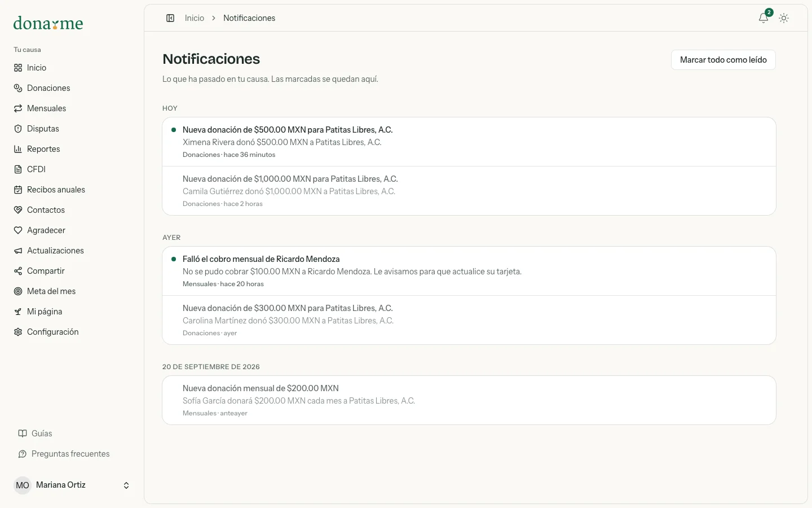Open Reportes menu label in sidebar
Viewport: 812px width, 508px height.
click(43, 149)
